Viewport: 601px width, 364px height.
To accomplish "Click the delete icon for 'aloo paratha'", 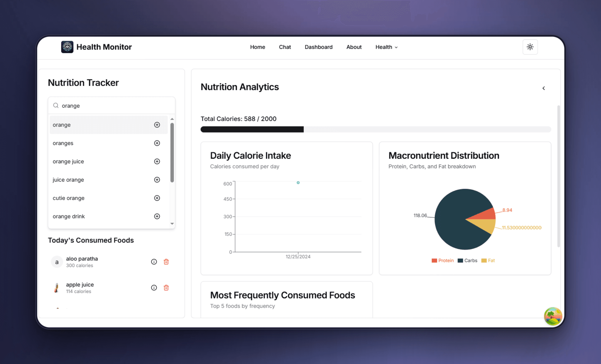I will click(166, 262).
